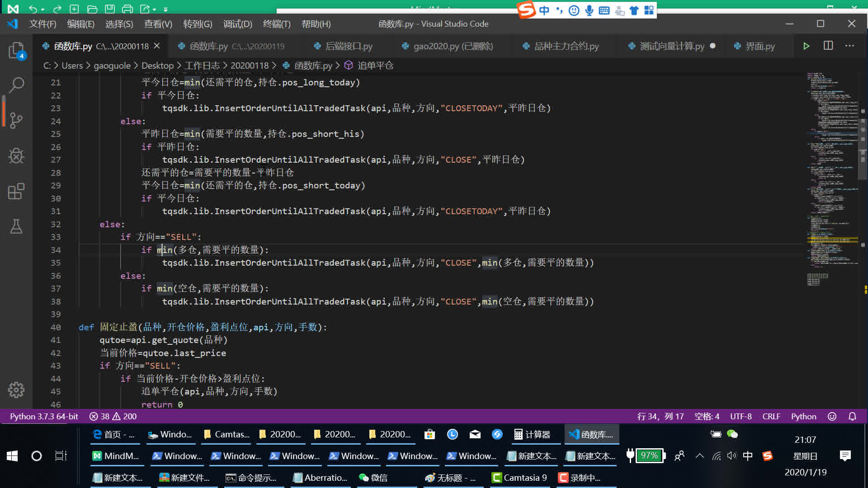The height and width of the screenshot is (488, 868).
Task: Toggle Sogou Chinese/English input mode
Action: tap(544, 10)
